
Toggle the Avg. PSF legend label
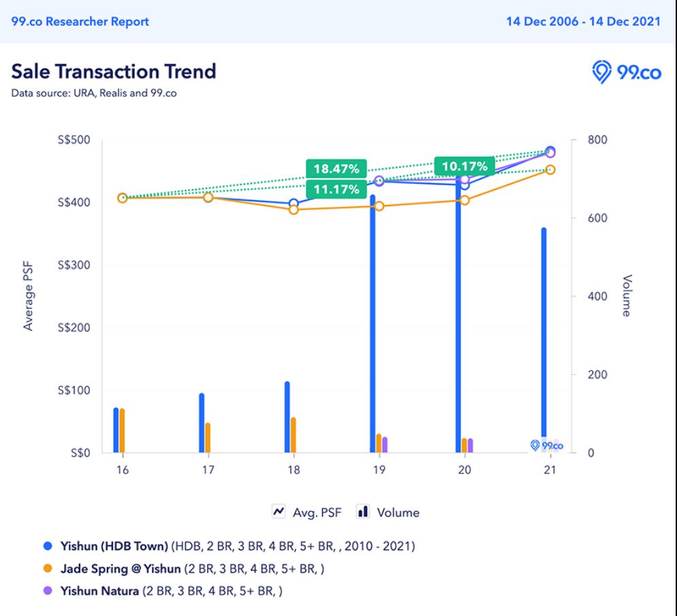pos(317,513)
